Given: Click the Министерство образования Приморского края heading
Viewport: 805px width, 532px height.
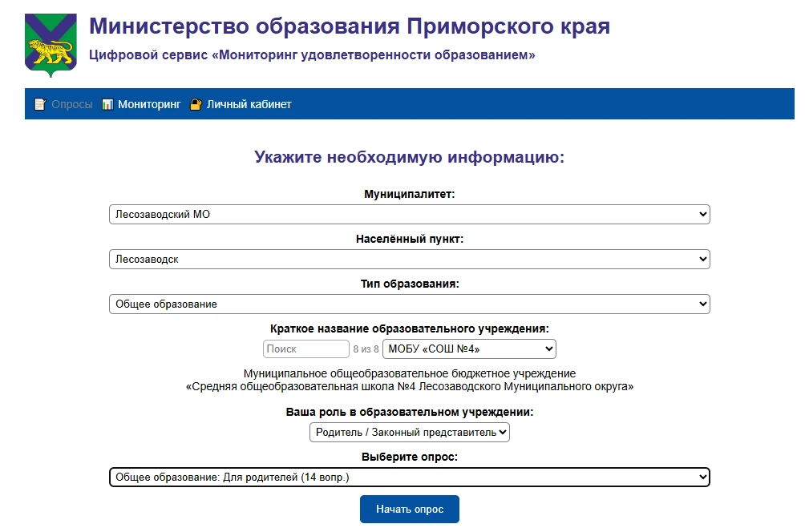Looking at the screenshot, I should tap(350, 26).
